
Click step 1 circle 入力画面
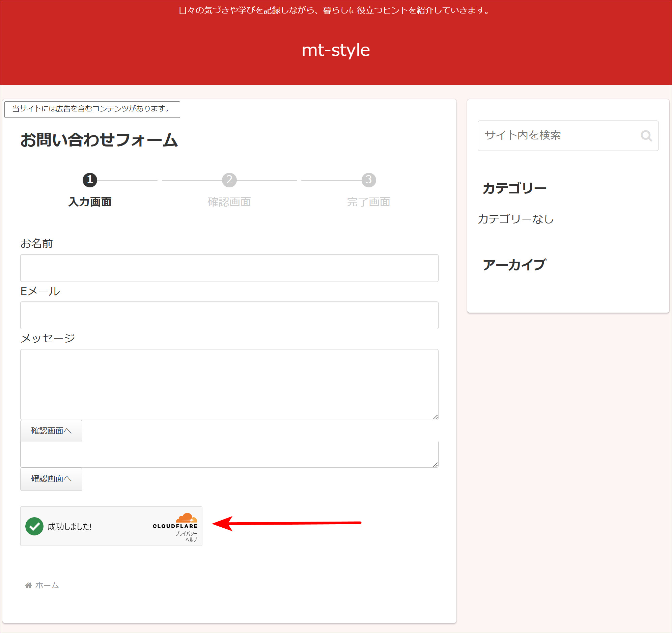90,180
